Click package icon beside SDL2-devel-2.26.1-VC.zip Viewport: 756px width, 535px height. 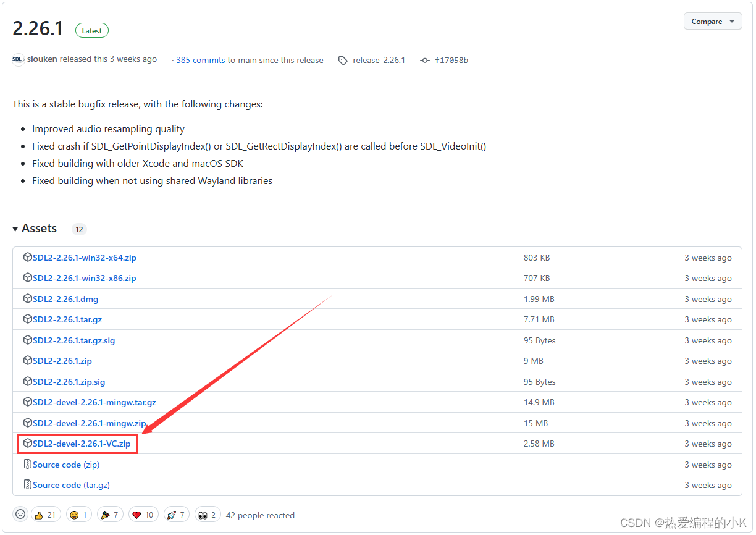coord(27,443)
